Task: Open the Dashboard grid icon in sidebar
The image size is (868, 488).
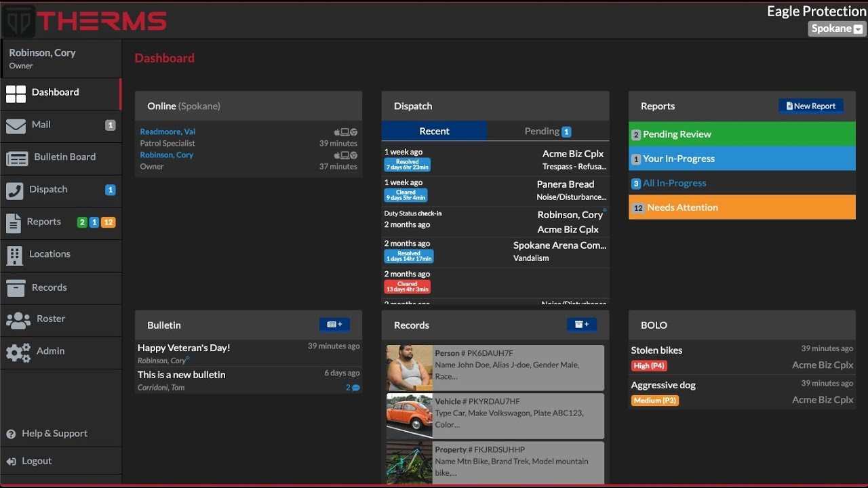Action: click(x=16, y=94)
